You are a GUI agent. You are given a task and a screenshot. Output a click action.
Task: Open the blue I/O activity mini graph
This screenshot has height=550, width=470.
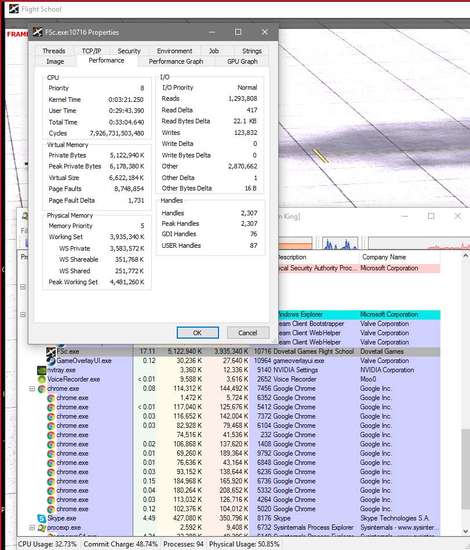340,243
